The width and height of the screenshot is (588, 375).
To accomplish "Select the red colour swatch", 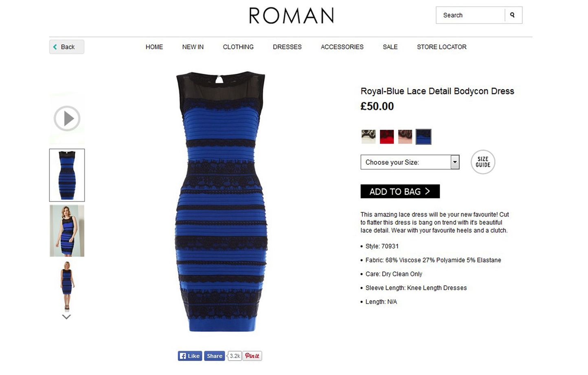I will click(x=387, y=137).
